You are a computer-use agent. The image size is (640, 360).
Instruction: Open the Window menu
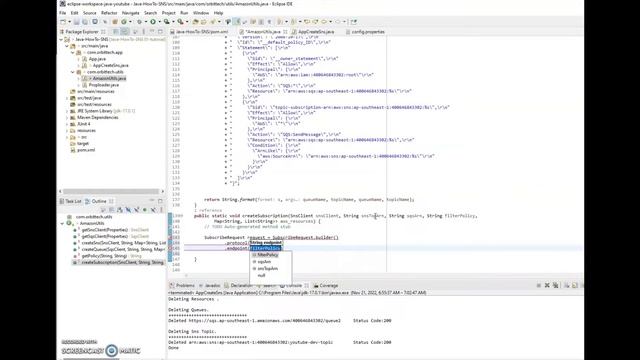pyautogui.click(x=201, y=13)
